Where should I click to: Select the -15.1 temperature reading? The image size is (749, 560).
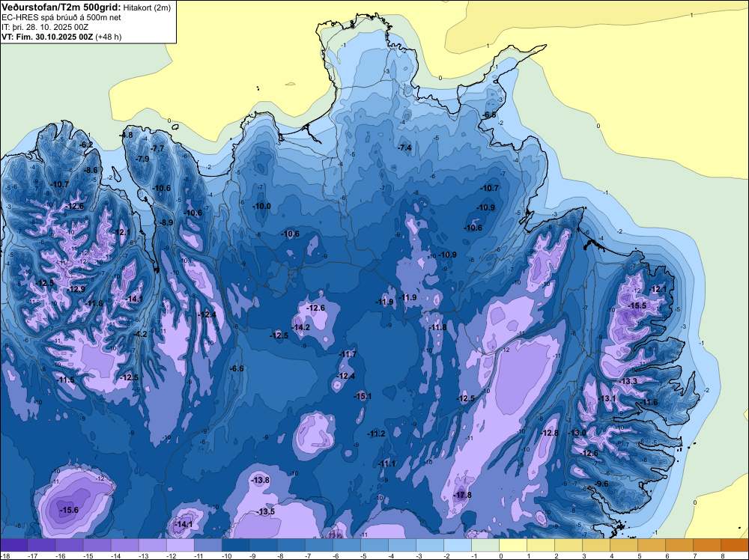click(363, 396)
